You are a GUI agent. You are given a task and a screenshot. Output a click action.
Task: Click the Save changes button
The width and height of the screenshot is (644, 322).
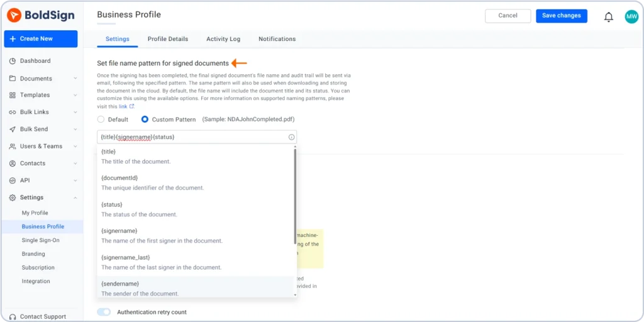[x=562, y=16]
